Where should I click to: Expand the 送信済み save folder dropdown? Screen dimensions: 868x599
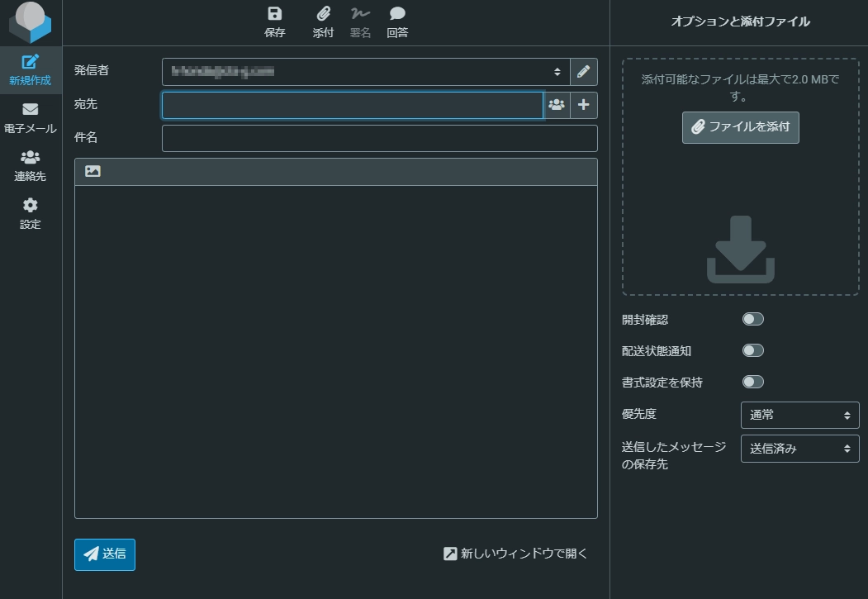tap(799, 449)
